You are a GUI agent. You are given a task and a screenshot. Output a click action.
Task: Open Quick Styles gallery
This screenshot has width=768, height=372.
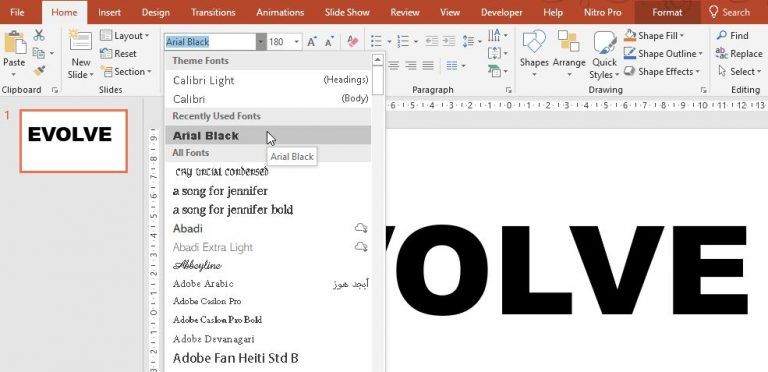[604, 55]
